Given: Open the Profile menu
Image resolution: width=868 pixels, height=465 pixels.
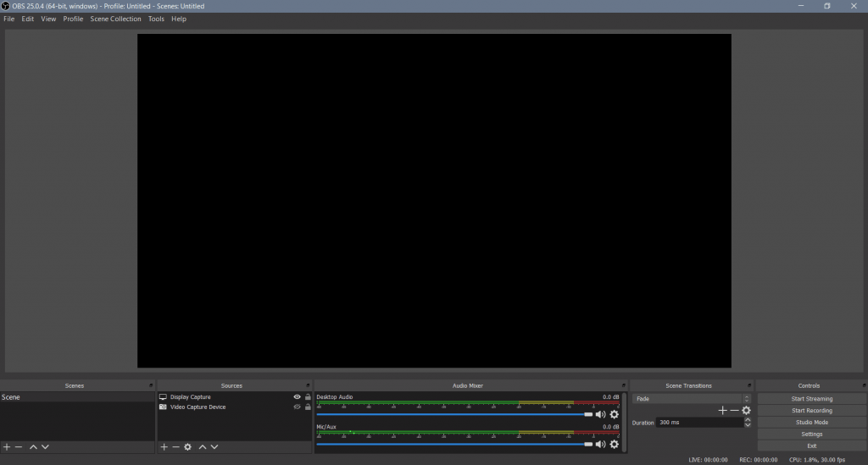Looking at the screenshot, I should 73,19.
